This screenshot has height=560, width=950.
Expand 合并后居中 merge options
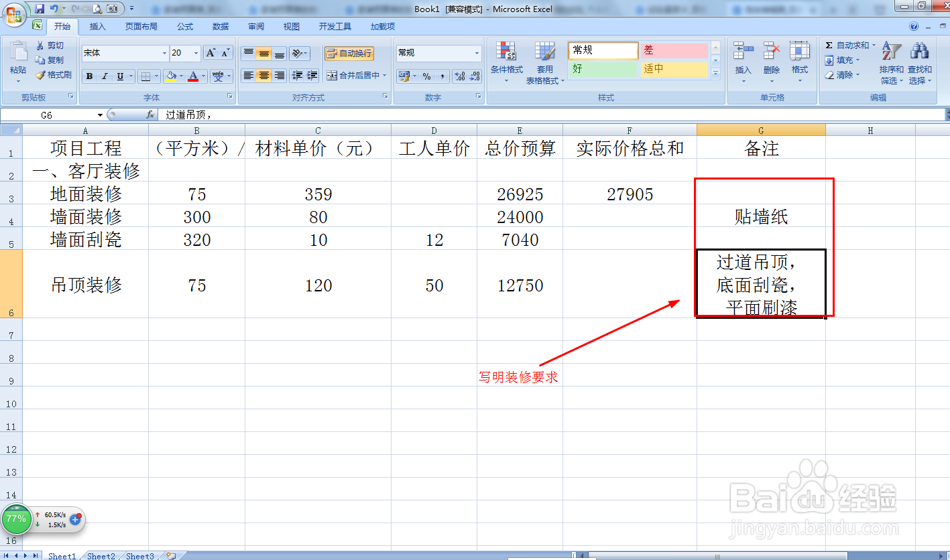pos(385,76)
